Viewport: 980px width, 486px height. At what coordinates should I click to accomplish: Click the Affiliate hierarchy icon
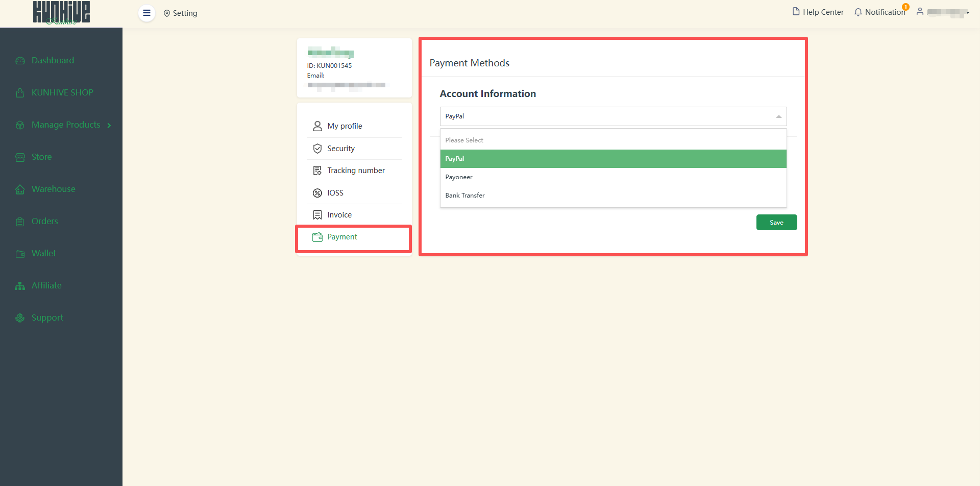(x=20, y=286)
